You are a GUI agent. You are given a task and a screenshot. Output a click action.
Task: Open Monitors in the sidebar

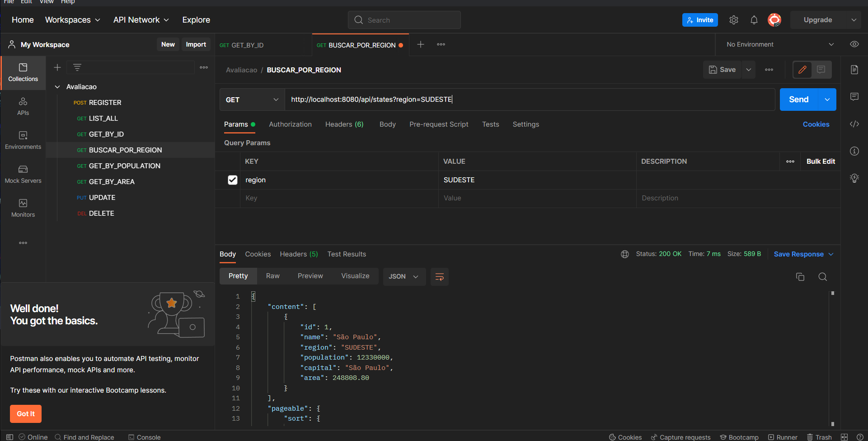click(x=23, y=208)
